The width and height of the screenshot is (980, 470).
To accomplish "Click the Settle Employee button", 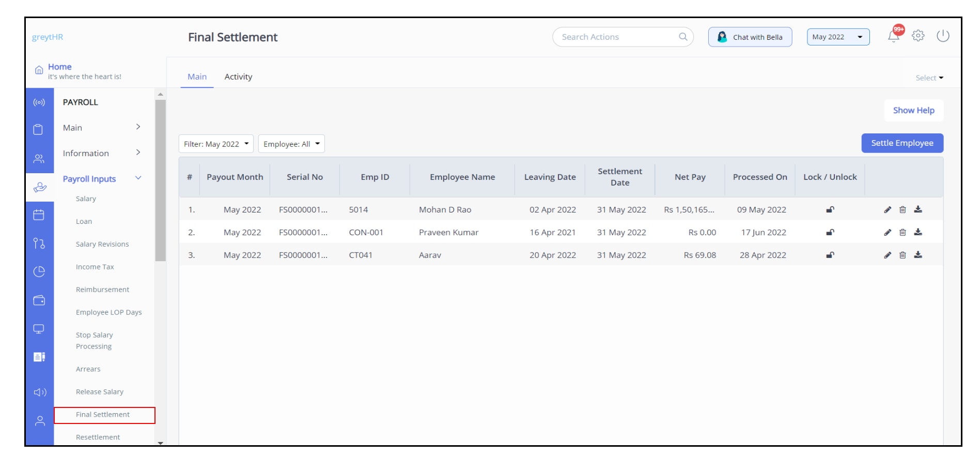I will (902, 143).
